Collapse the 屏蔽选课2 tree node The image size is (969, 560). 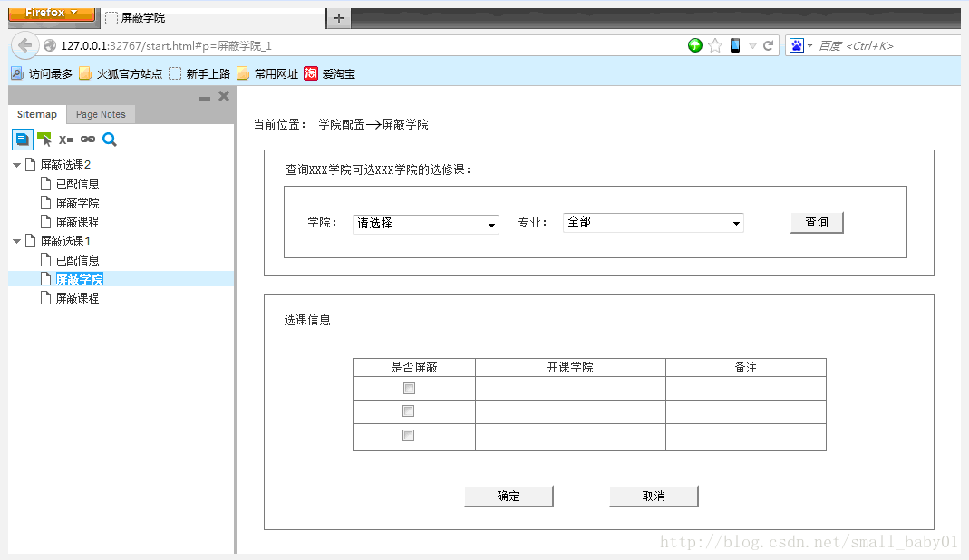pyautogui.click(x=16, y=165)
